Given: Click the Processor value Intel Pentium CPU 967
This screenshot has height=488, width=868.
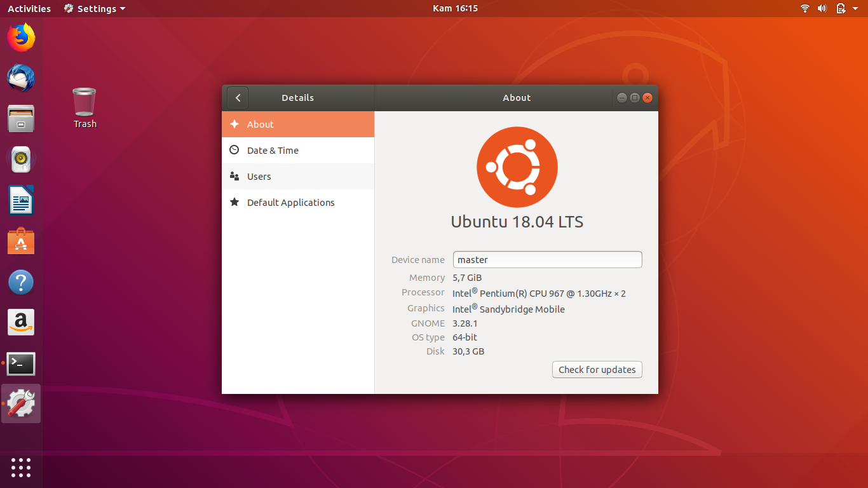Looking at the screenshot, I should [539, 293].
